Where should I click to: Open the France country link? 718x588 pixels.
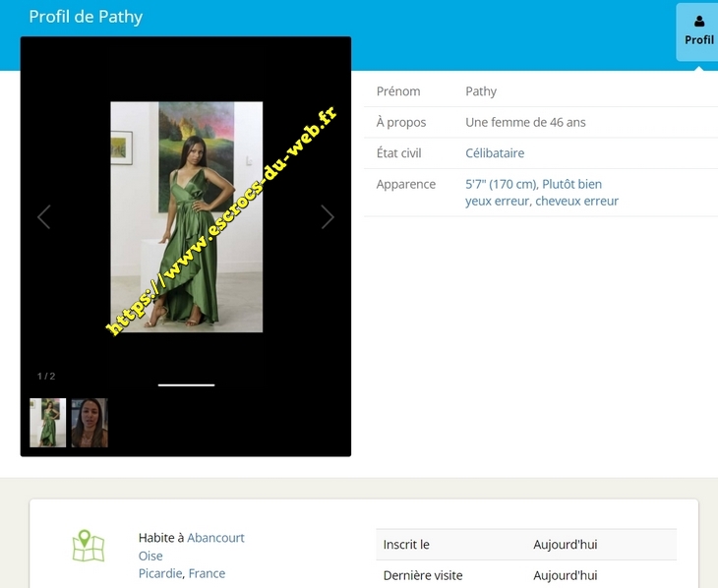tap(207, 573)
